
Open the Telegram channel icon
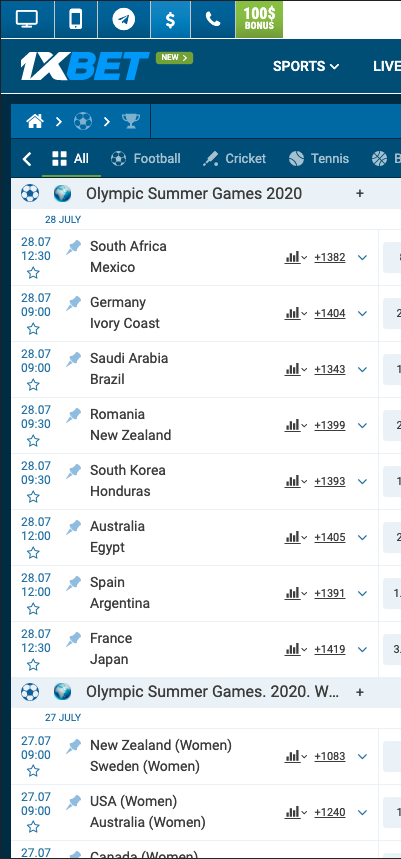point(124,19)
